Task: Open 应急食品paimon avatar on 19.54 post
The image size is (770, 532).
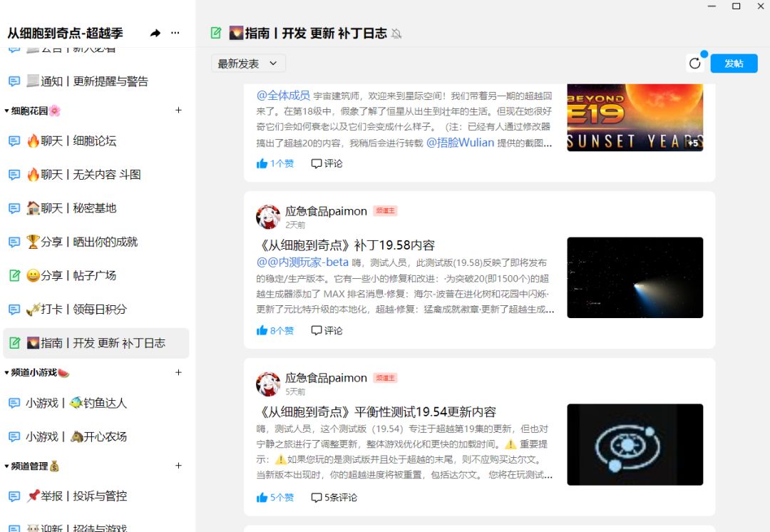Action: 268,384
